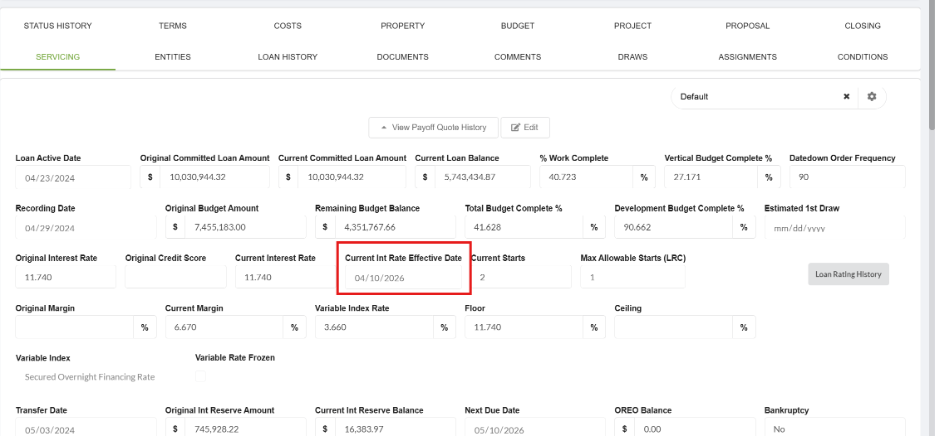
Task: Focus the Recording Date field
Action: tap(85, 228)
